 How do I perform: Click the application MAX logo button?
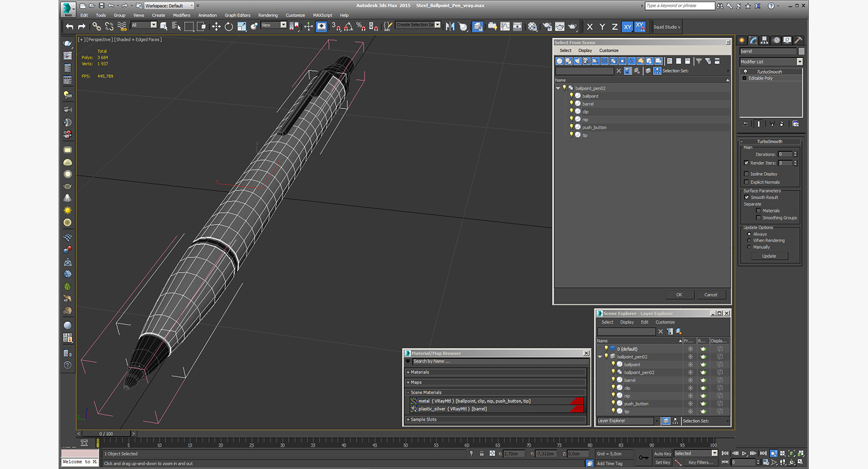pos(68,8)
